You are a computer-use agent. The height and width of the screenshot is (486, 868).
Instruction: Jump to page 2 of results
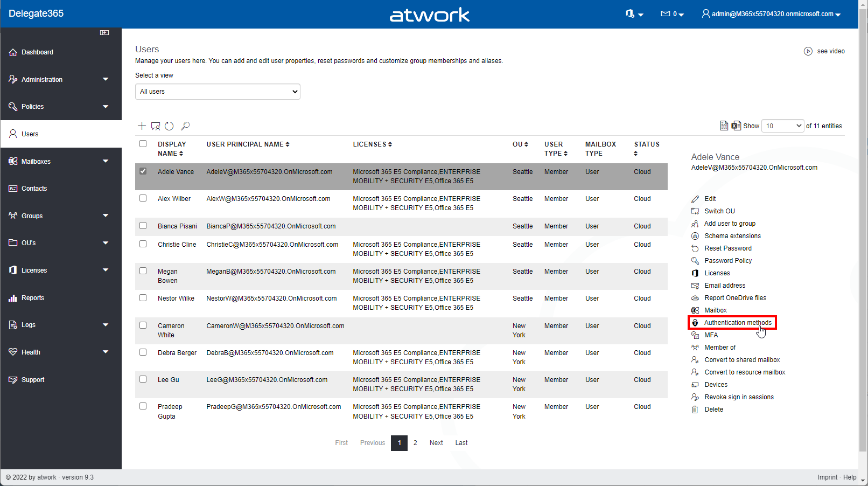tap(415, 443)
